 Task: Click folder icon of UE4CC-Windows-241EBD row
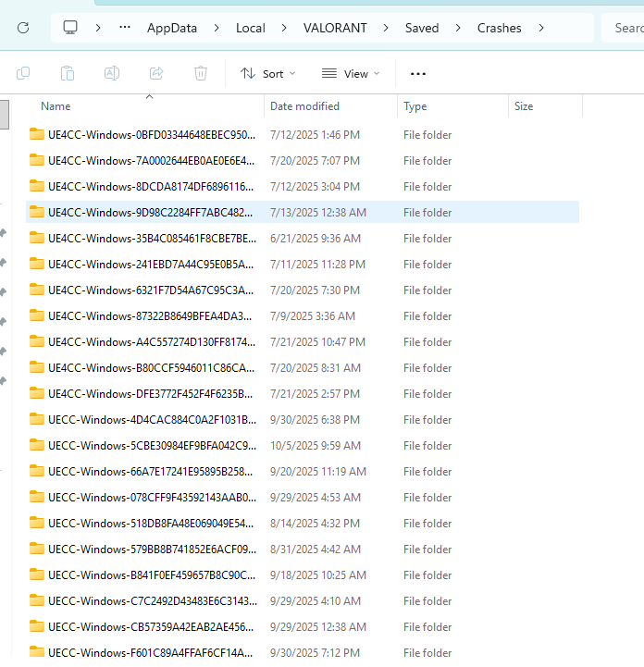[37, 264]
